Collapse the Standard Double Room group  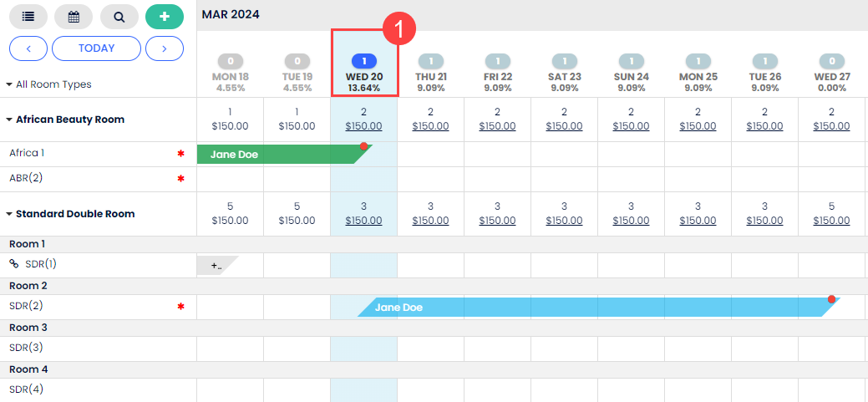tap(9, 214)
